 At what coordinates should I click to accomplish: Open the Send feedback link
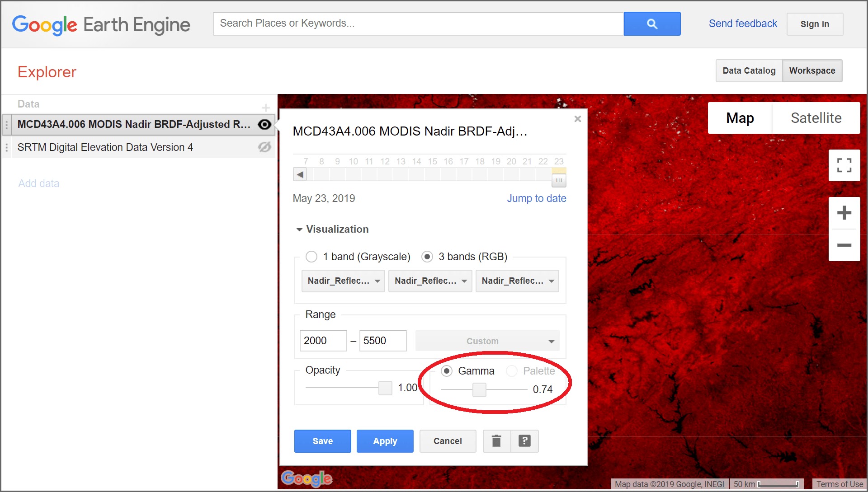point(743,23)
